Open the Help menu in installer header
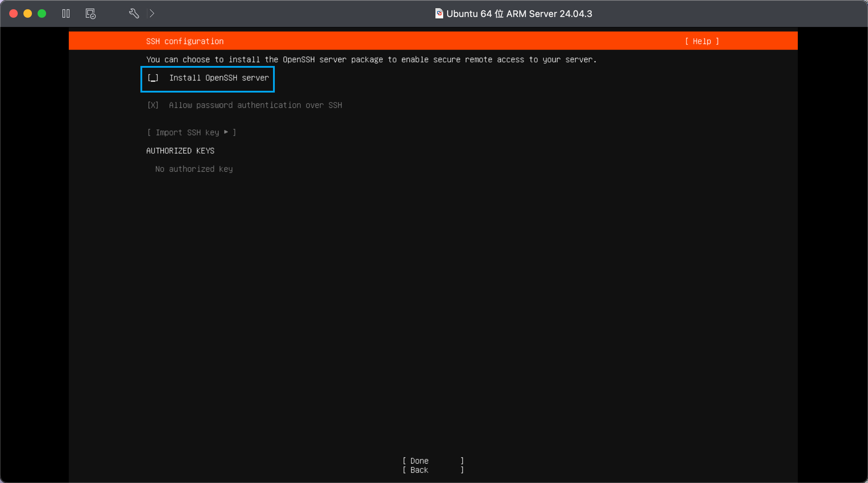The height and width of the screenshot is (483, 868). click(702, 41)
